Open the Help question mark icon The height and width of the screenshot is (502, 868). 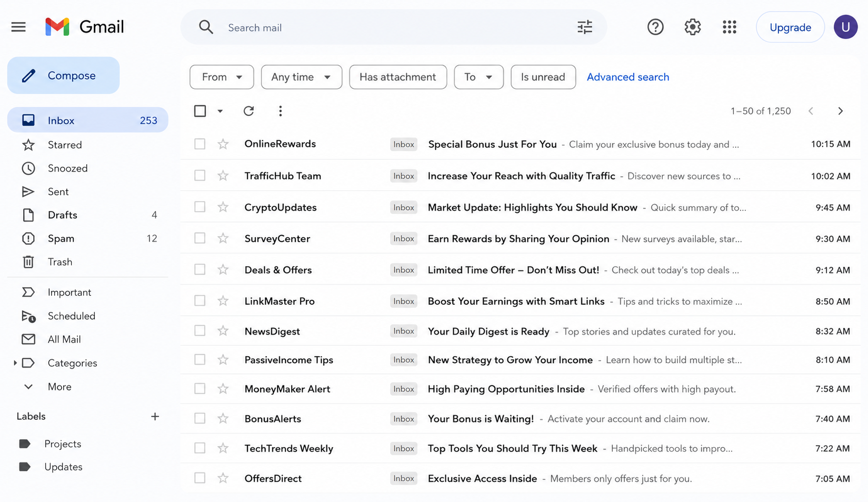click(x=655, y=27)
